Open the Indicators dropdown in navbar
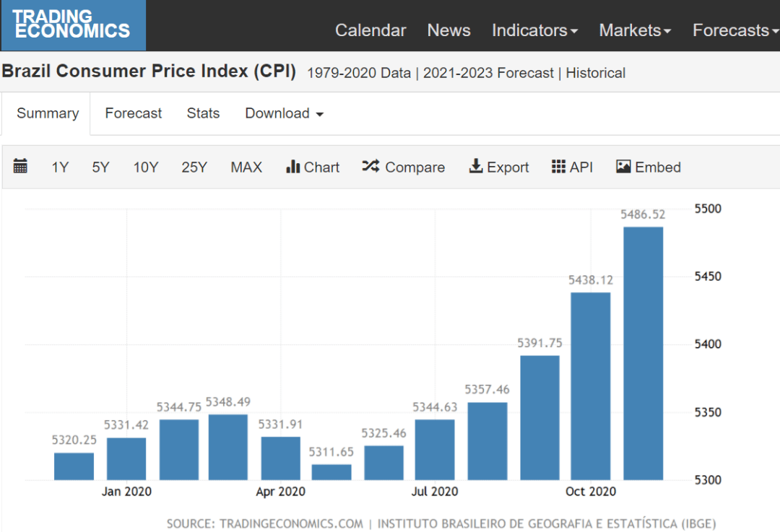This screenshot has width=780, height=532. coord(534,30)
